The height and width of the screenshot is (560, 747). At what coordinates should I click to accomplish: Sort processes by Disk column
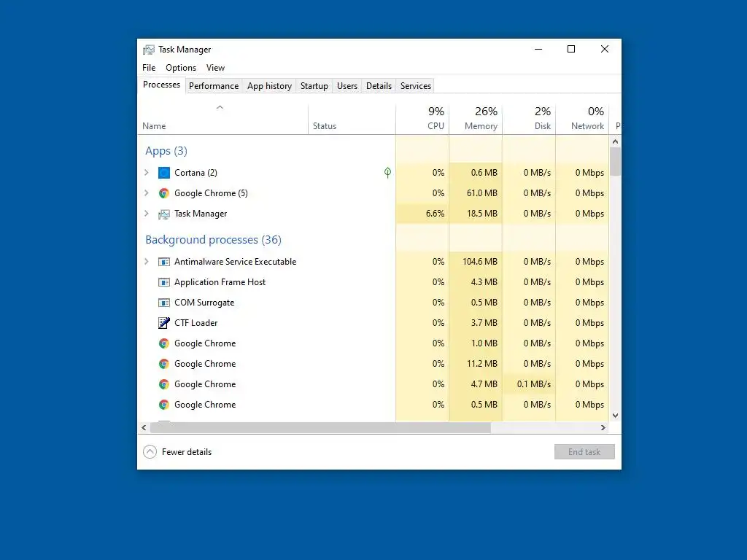click(x=530, y=119)
